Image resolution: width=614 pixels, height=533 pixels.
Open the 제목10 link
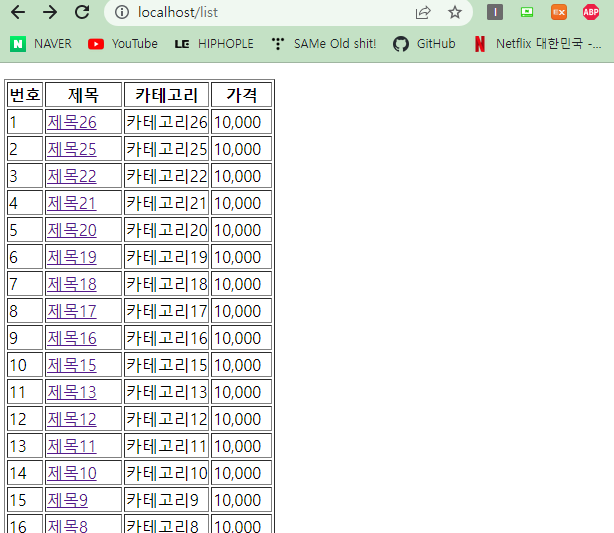pos(72,473)
